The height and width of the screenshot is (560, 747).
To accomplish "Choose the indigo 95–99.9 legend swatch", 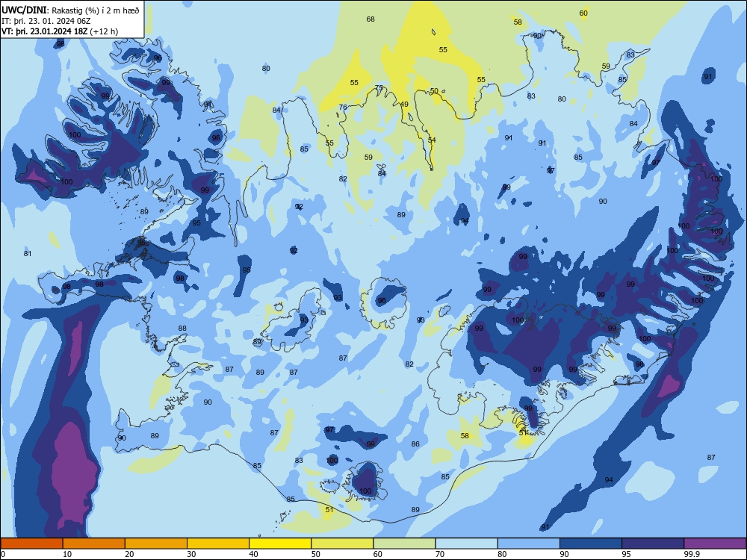I will 653,544.
